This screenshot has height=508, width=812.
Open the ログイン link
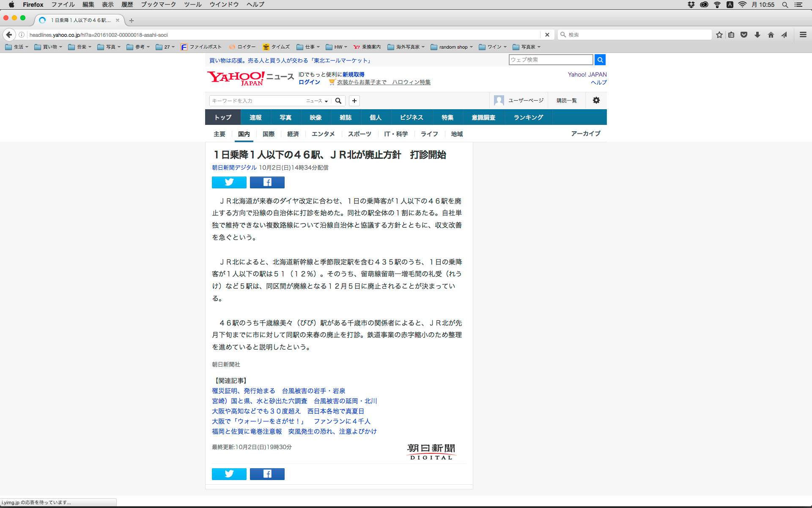[309, 82]
